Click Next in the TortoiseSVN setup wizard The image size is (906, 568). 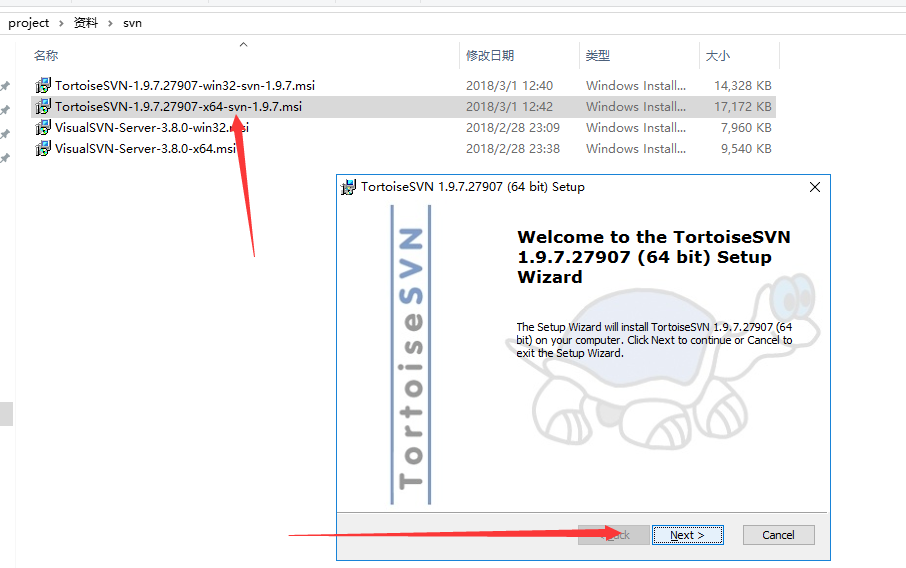688,535
